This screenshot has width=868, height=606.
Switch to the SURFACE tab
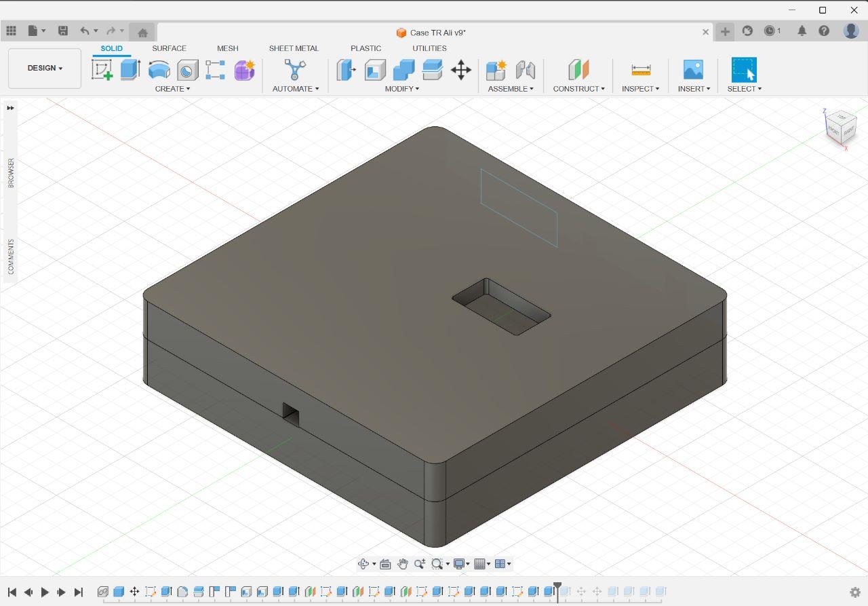pyautogui.click(x=169, y=48)
